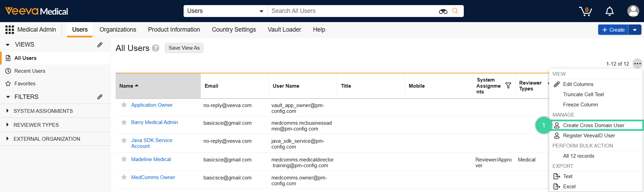The height and width of the screenshot is (192, 644).
Task: Select Freeze Column option
Action: point(596,105)
